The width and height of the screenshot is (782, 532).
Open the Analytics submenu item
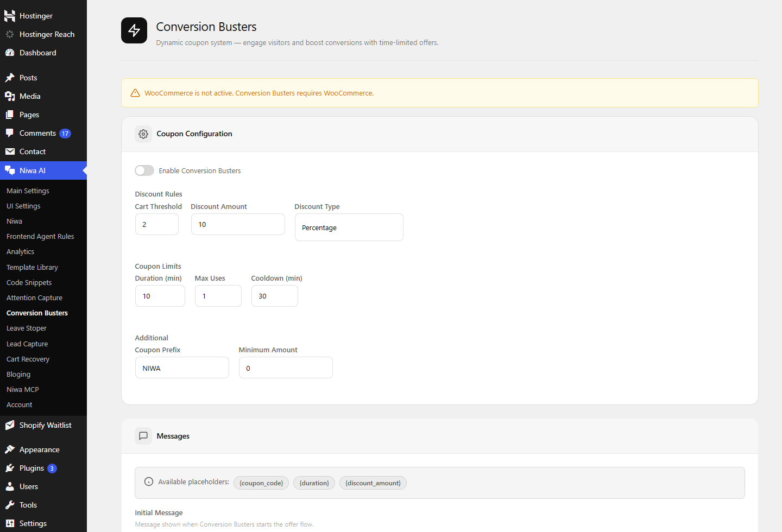click(x=20, y=251)
